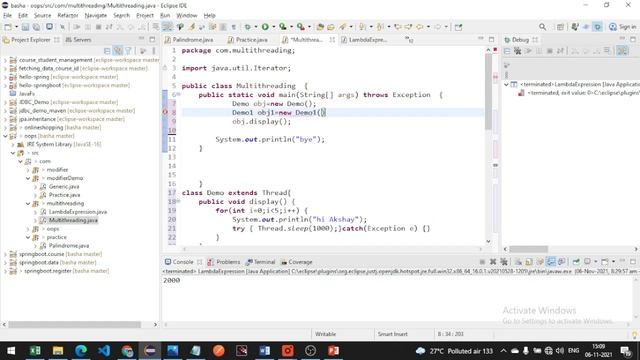This screenshot has width=640, height=360.
Task: Maximize the Project Explorer view
Action: [x=152, y=39]
